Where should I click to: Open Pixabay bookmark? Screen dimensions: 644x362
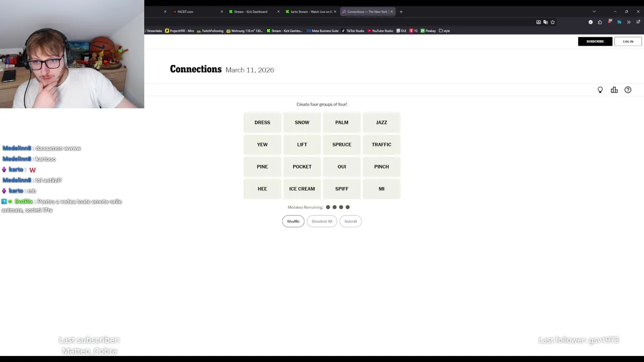coord(428,31)
